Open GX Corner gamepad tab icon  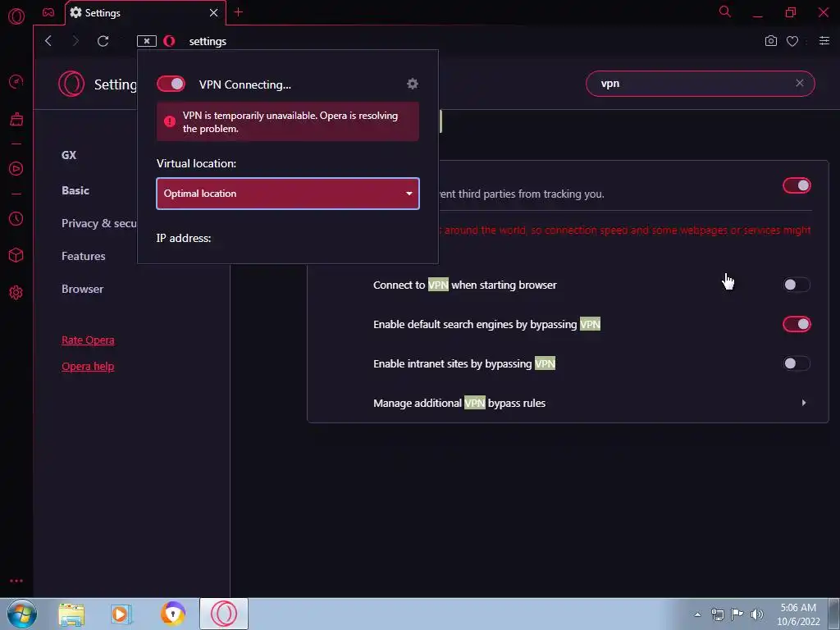(48, 12)
